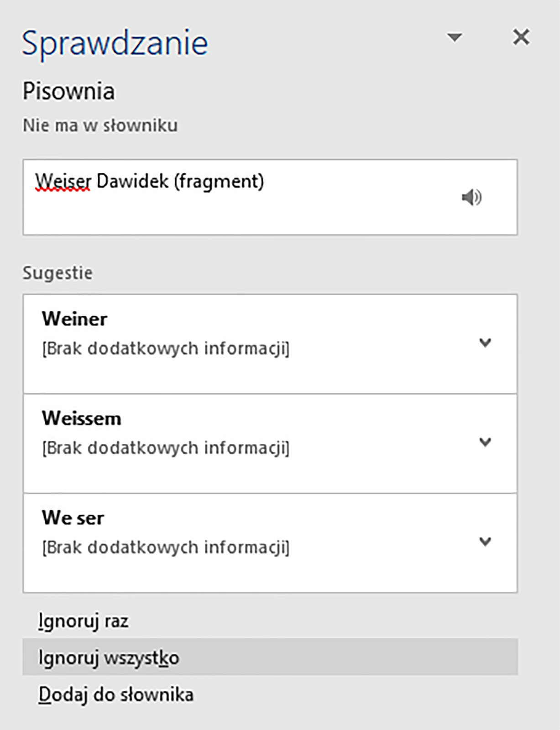Image resolution: width=560 pixels, height=730 pixels.
Task: Play the read-aloud speaker icon
Action: tap(471, 197)
